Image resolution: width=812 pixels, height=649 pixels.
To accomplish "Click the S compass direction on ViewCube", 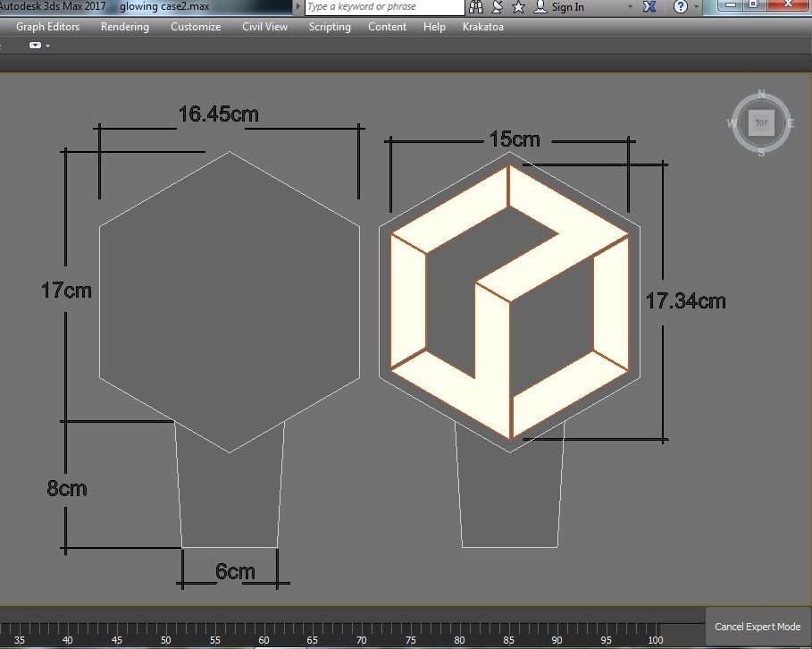I will (761, 152).
